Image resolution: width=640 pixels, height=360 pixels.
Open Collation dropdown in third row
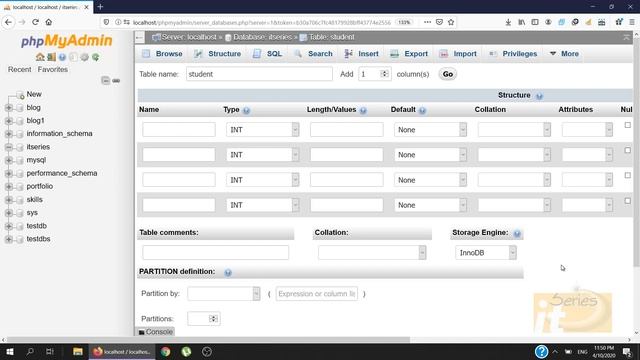pos(514,180)
